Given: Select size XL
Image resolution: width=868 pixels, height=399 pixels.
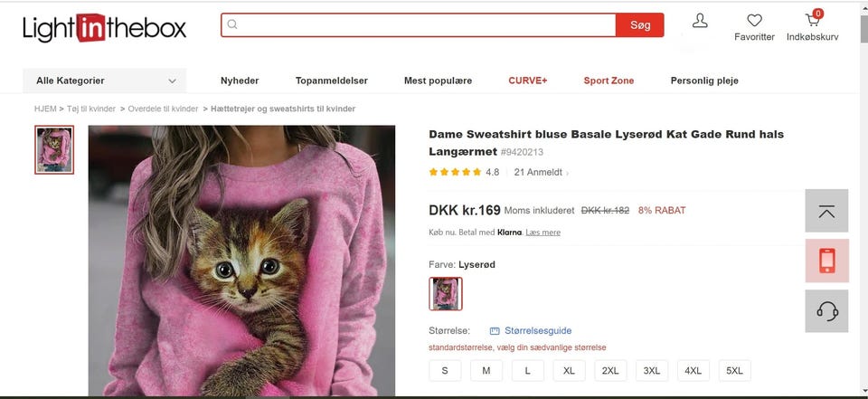Looking at the screenshot, I should 569,371.
